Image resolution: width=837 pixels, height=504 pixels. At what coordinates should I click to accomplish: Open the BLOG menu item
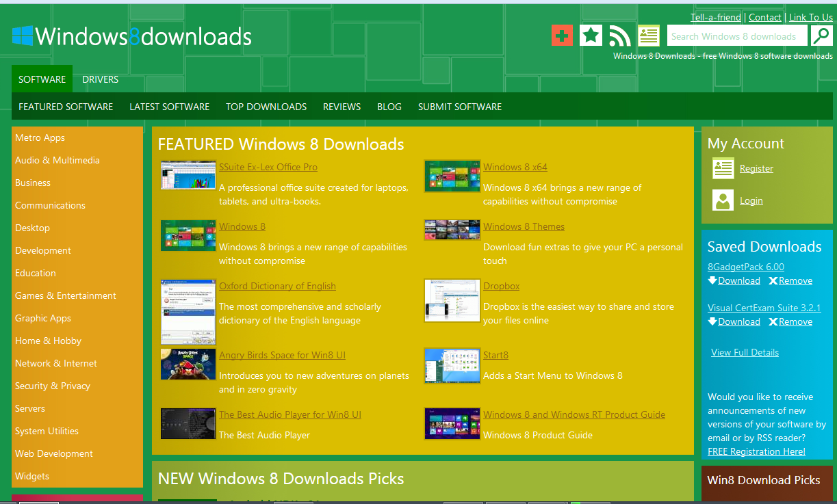[389, 107]
